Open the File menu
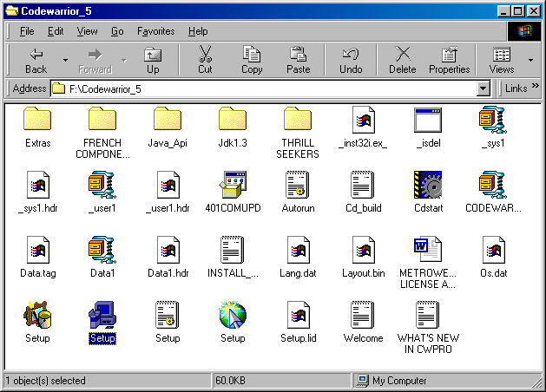Viewport: 546px width, 392px height. [27, 31]
